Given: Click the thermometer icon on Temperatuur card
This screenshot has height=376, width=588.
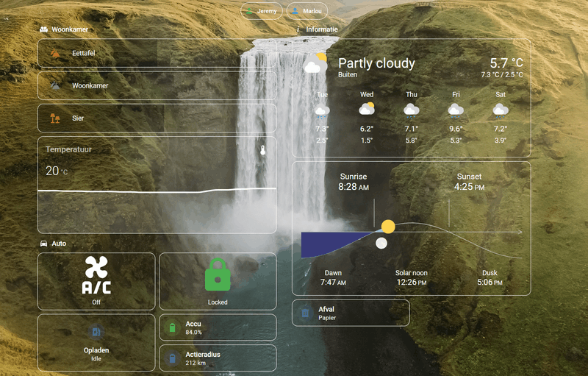Looking at the screenshot, I should tap(263, 150).
